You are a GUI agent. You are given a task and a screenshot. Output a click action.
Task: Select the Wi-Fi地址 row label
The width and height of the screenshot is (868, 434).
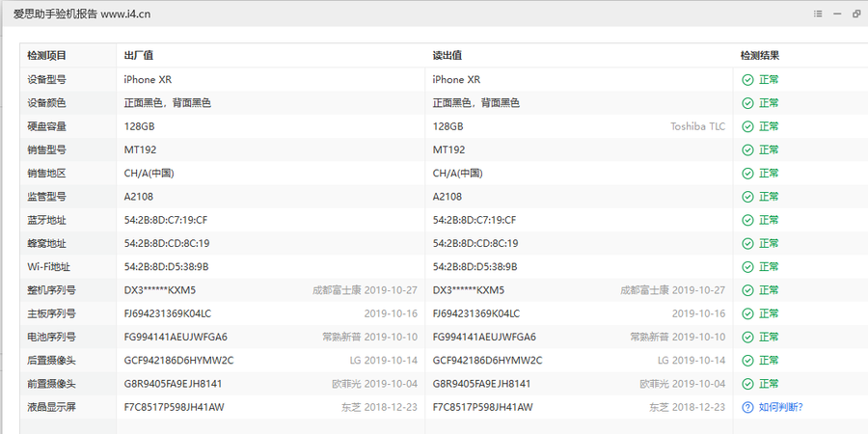tap(49, 267)
